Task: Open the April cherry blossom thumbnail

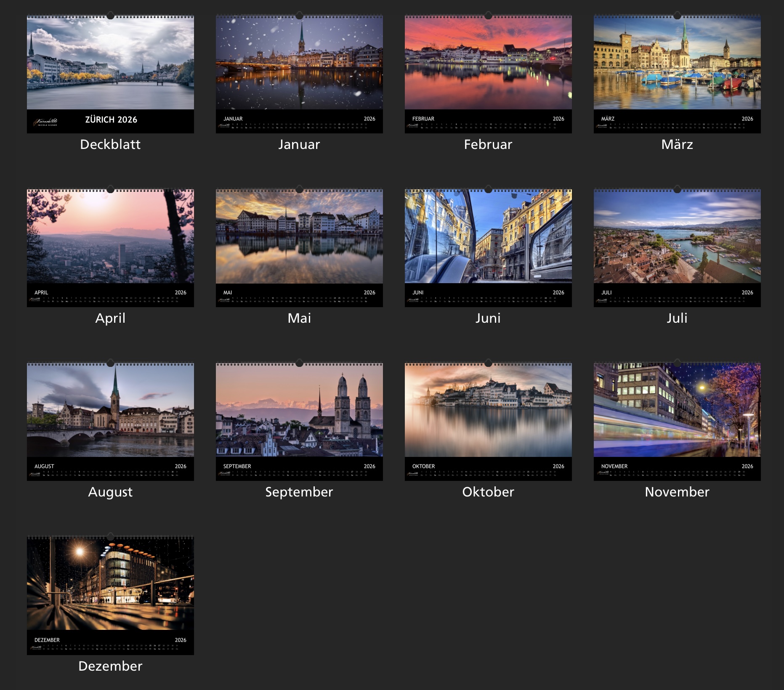Action: click(x=110, y=237)
